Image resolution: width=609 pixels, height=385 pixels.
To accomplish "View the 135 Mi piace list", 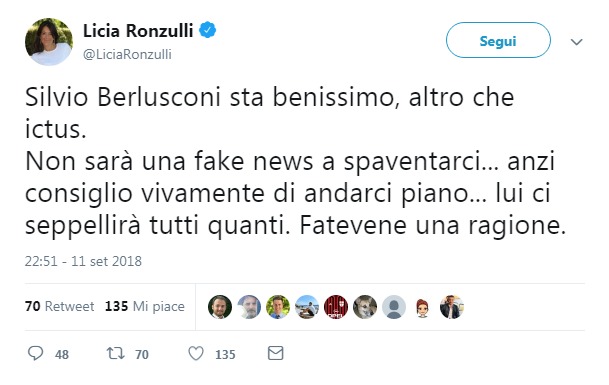I will pos(144,306).
